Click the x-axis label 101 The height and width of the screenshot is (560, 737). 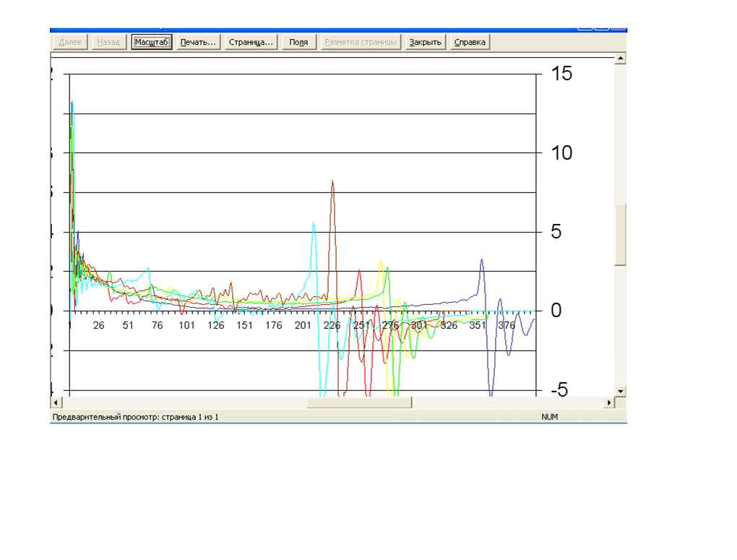pyautogui.click(x=186, y=325)
